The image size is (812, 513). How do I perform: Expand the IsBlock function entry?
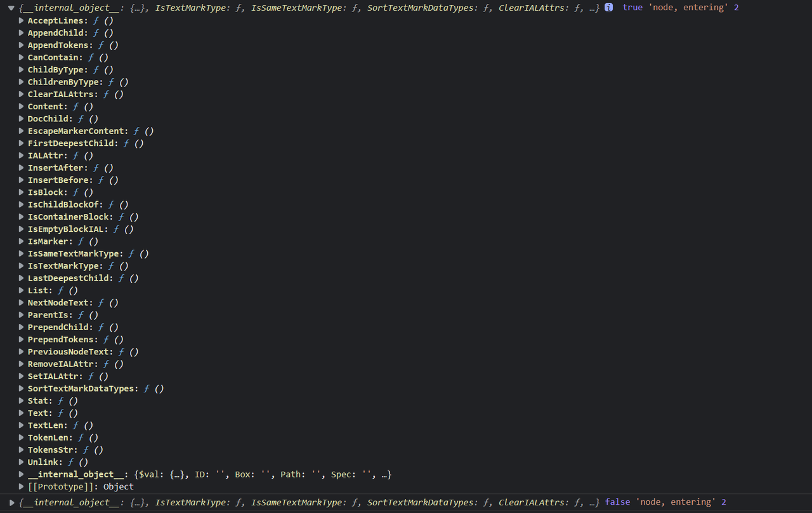tap(21, 192)
